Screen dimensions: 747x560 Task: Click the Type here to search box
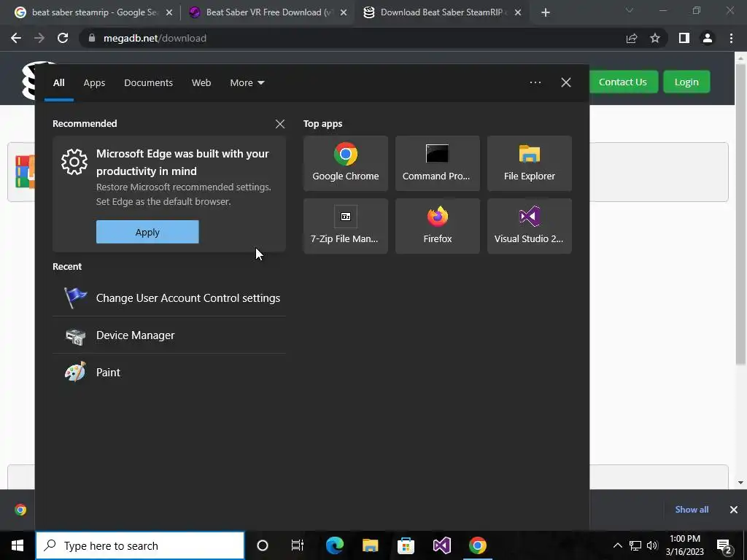tap(140, 545)
